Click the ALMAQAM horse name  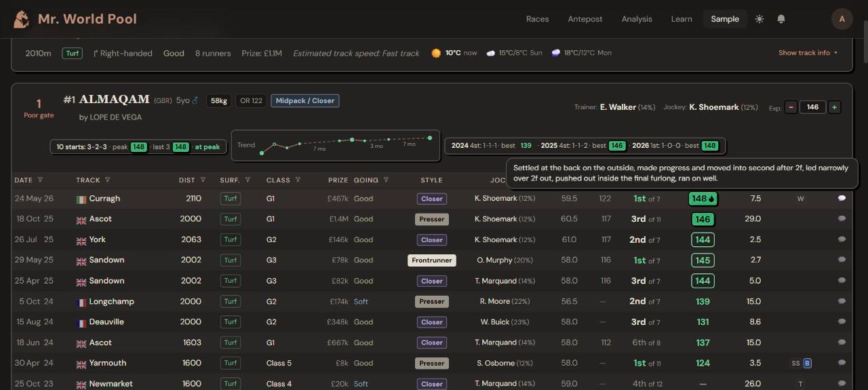[x=114, y=100]
